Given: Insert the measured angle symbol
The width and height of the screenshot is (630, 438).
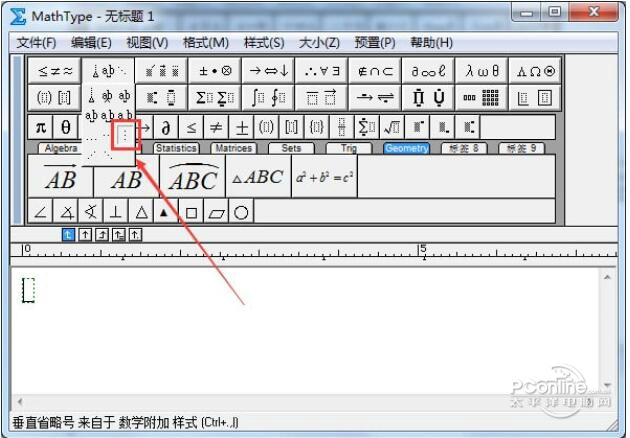Looking at the screenshot, I should tap(66, 212).
